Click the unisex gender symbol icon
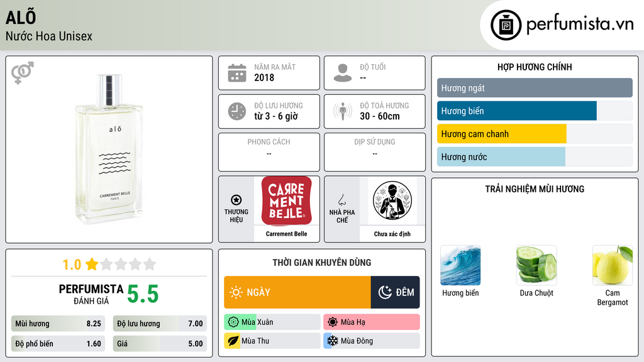The height and width of the screenshot is (362, 644). [23, 73]
